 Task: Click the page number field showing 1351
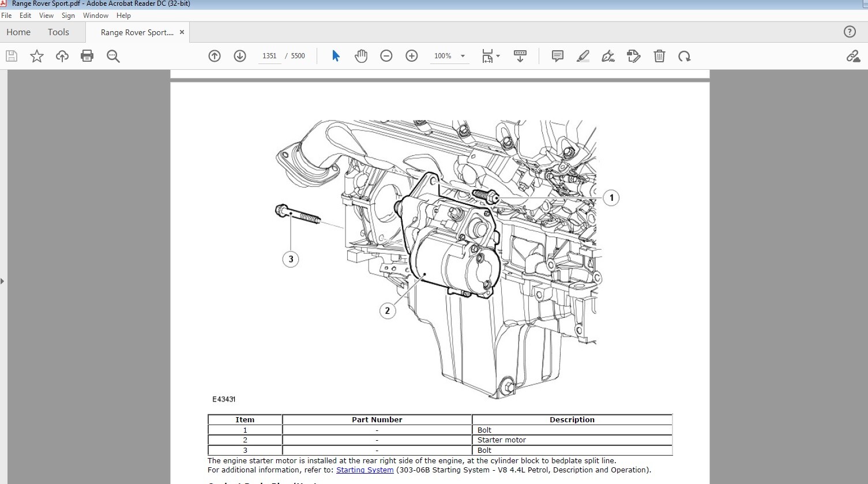pos(269,56)
